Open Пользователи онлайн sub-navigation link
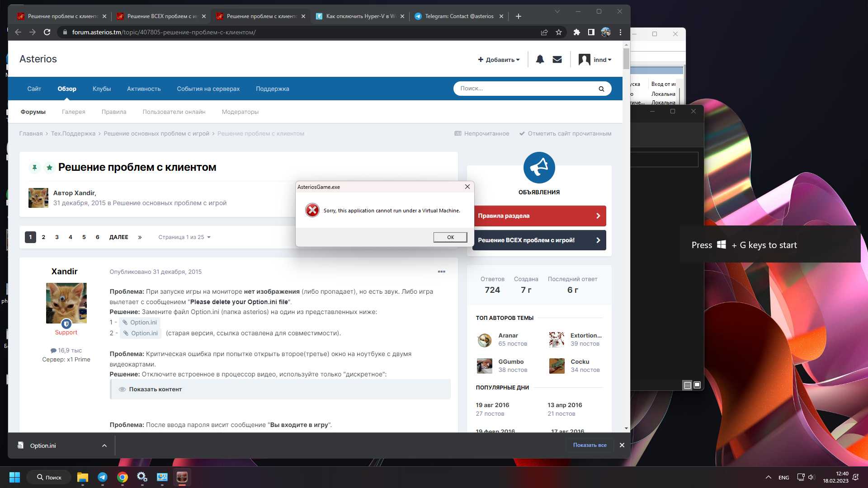 point(174,112)
